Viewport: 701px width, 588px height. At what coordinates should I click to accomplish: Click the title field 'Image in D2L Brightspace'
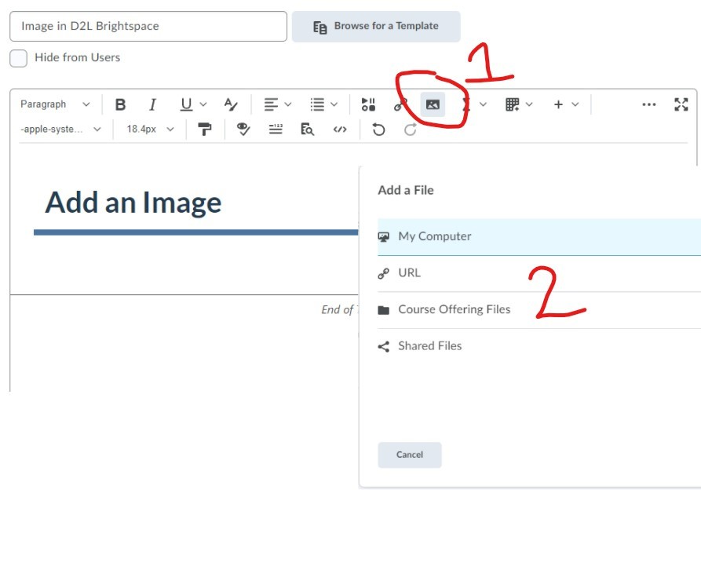(x=148, y=26)
